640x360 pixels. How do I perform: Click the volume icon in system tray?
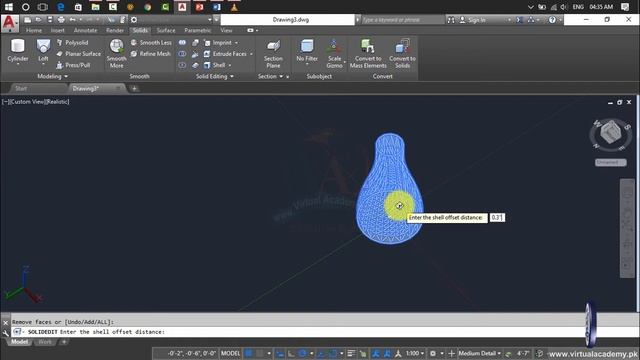563,7
